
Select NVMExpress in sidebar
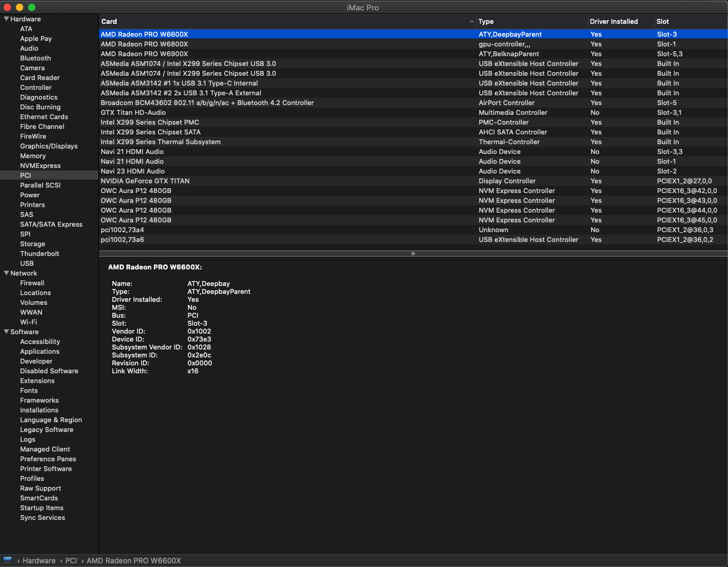point(40,166)
